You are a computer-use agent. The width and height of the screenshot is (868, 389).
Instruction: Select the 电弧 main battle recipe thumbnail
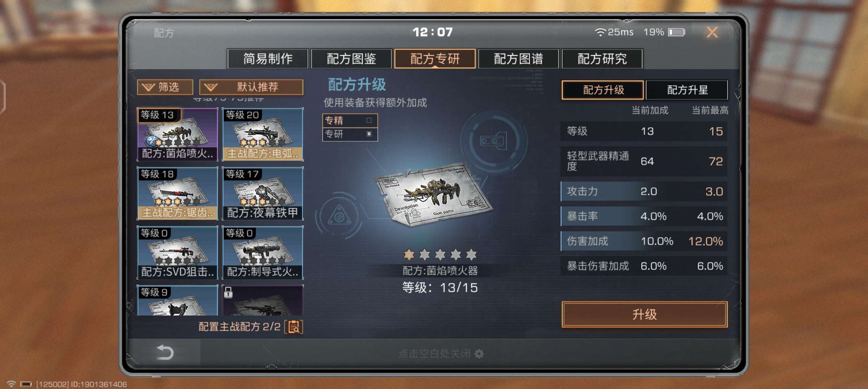(x=263, y=134)
